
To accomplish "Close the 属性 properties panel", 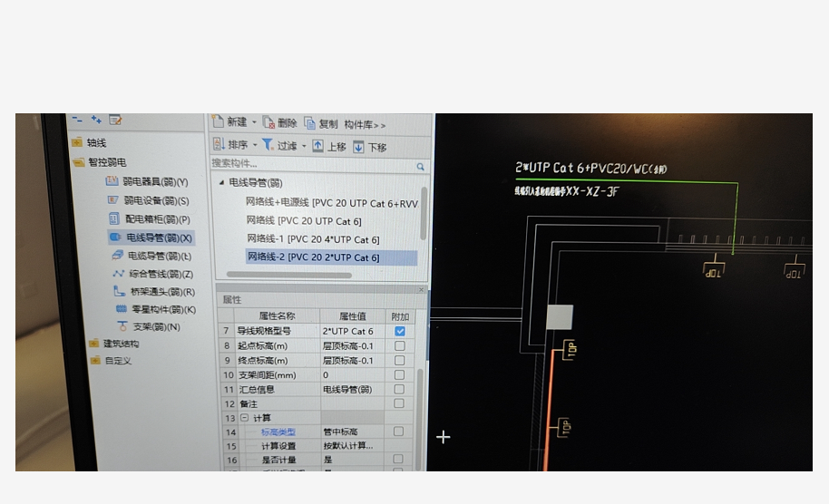I will [422, 289].
